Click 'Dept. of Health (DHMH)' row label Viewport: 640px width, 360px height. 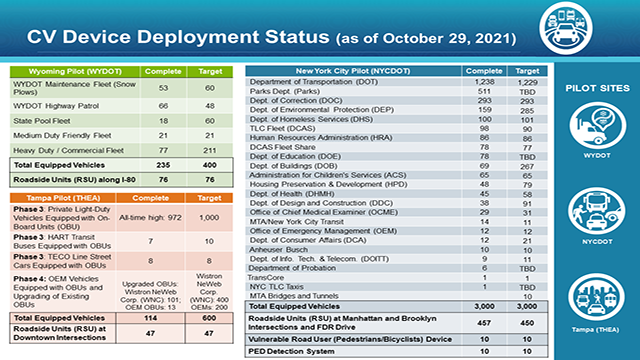[x=292, y=193]
